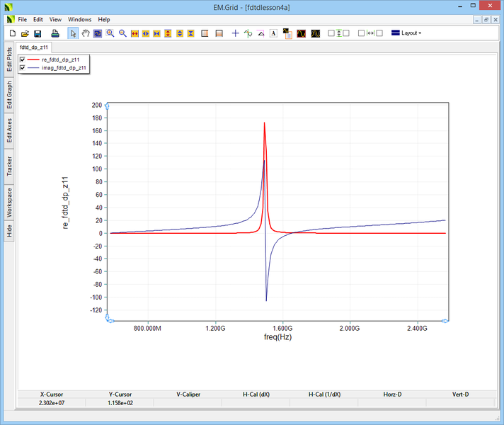Toggle the imag_fdtd_dp_z11 trace checkbox
Viewport: 504px width, 425px height.
(x=23, y=68)
